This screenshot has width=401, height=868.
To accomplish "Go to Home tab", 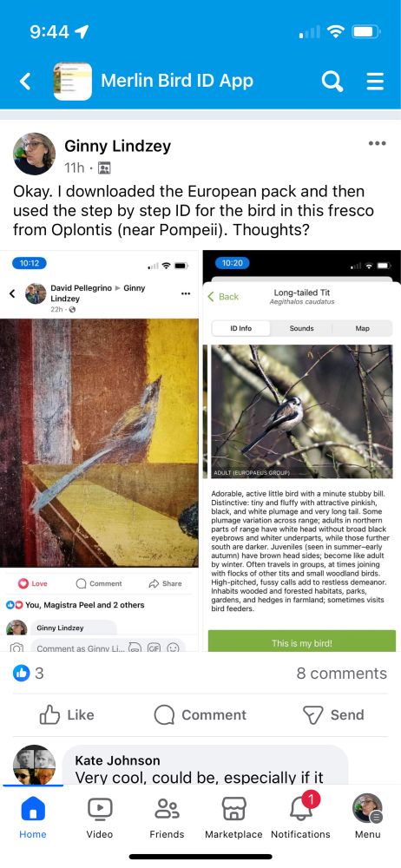I will 33,819.
